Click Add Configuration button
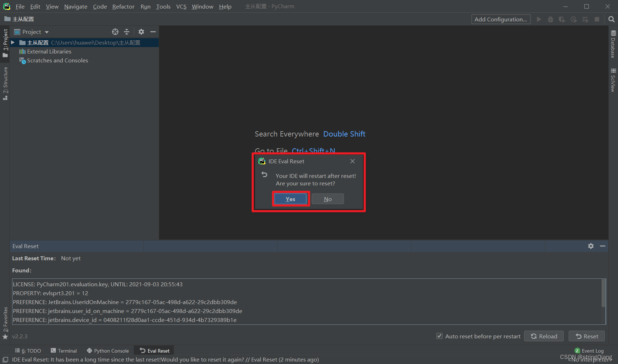The height and width of the screenshot is (364, 618). 501,19
